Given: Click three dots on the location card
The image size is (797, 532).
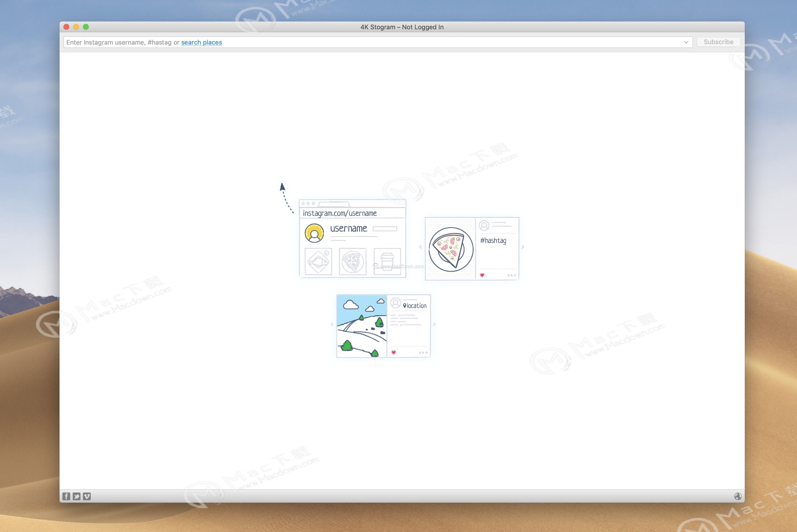Looking at the screenshot, I should pyautogui.click(x=423, y=353).
